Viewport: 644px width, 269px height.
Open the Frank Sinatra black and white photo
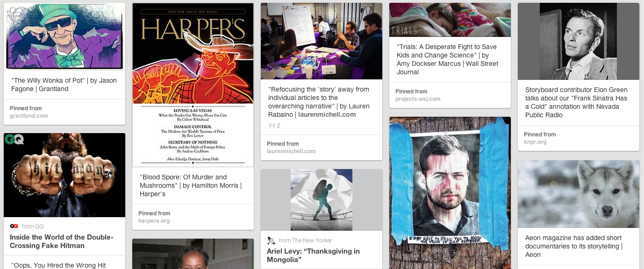coord(579,42)
